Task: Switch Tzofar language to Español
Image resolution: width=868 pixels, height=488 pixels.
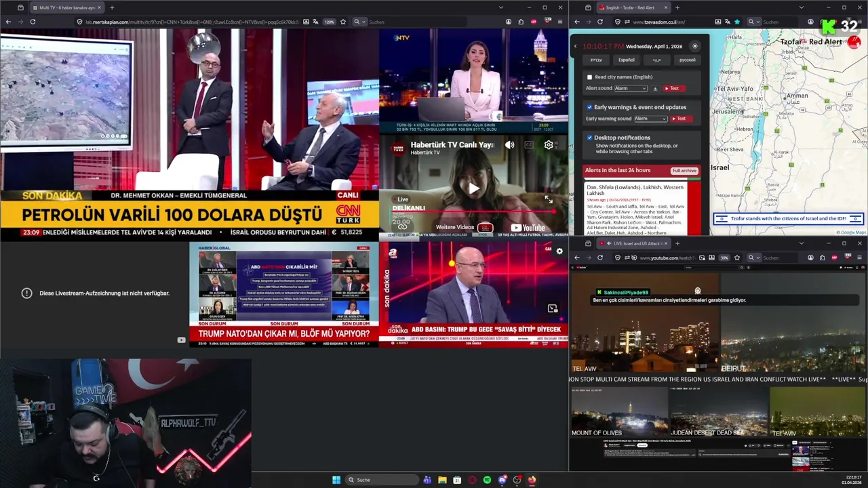Action: (x=627, y=60)
